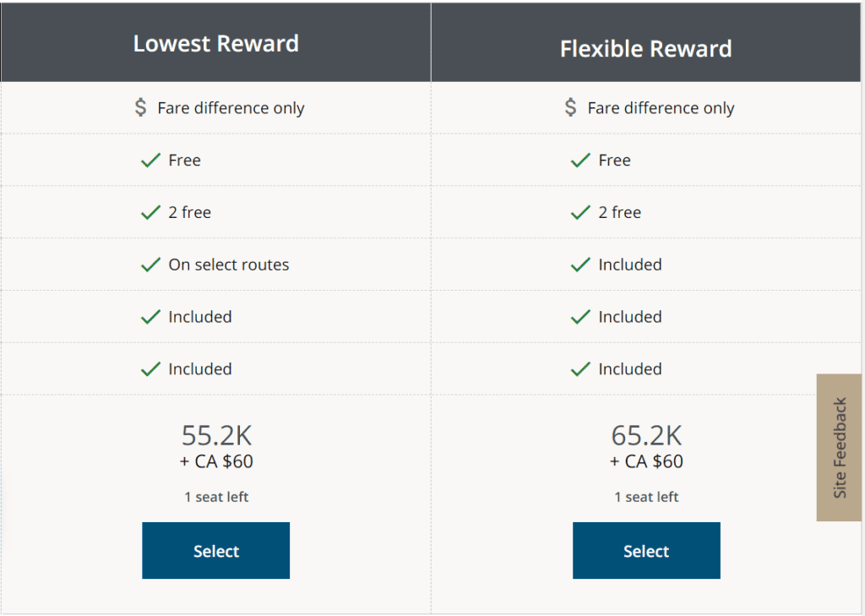Click last "Included" checkmark in Lowest Reward

pos(150,369)
